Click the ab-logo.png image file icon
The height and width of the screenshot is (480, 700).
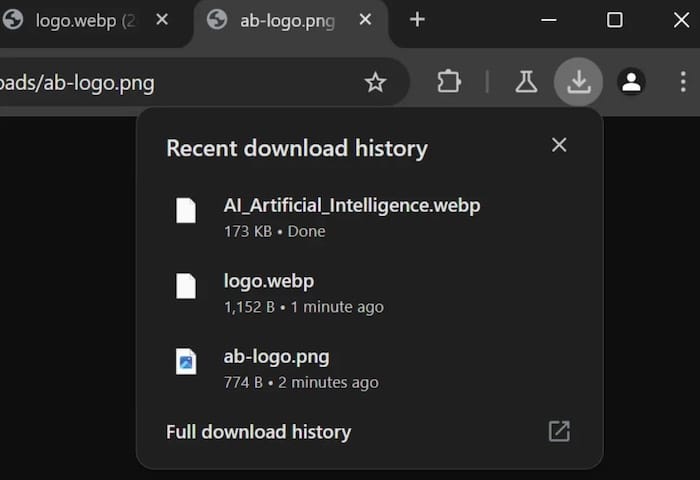pos(186,361)
